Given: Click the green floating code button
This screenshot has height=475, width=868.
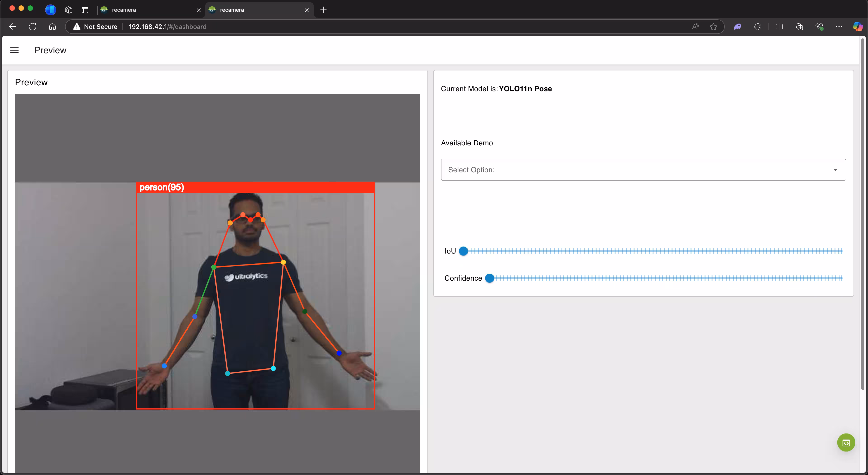Looking at the screenshot, I should point(846,443).
